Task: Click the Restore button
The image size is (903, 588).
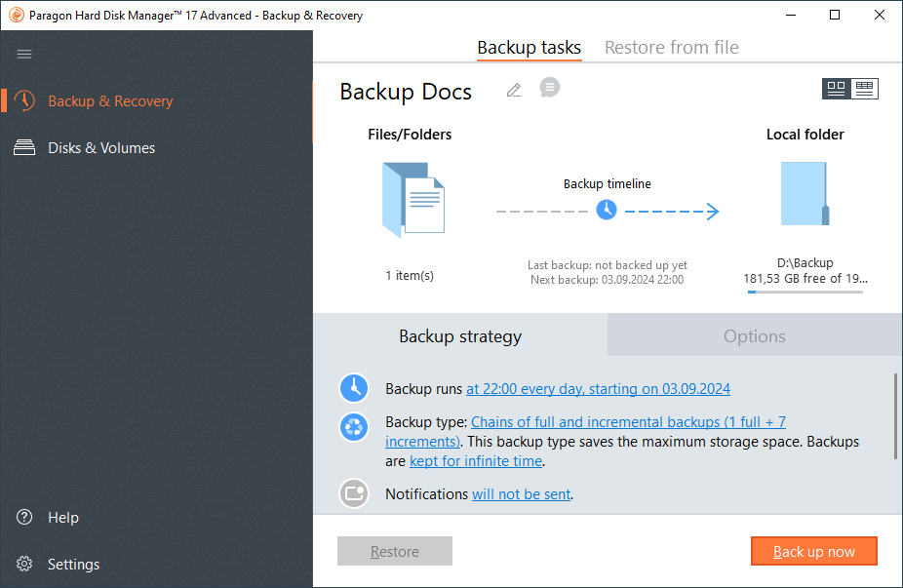Action: 395,551
